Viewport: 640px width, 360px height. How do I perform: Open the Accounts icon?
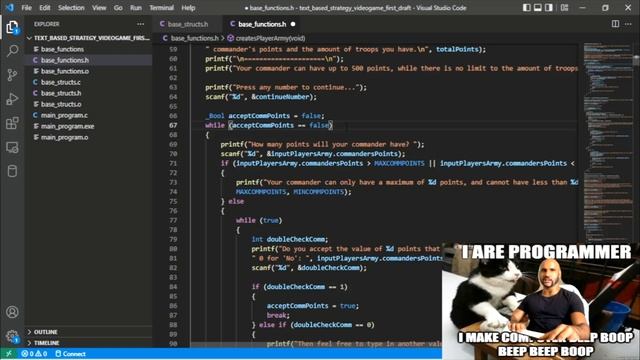tap(12, 312)
